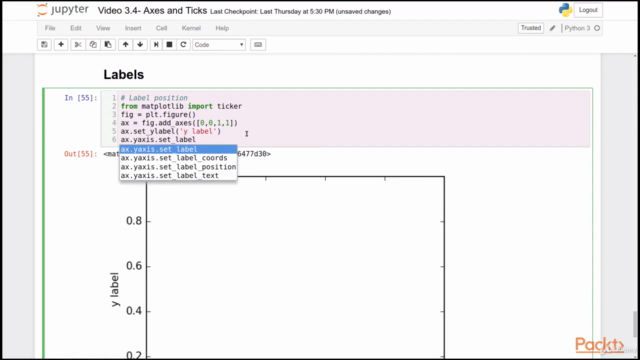Run the cell with the skip-forward icon
Image resolution: width=640 pixels, height=360 pixels.
156,44
